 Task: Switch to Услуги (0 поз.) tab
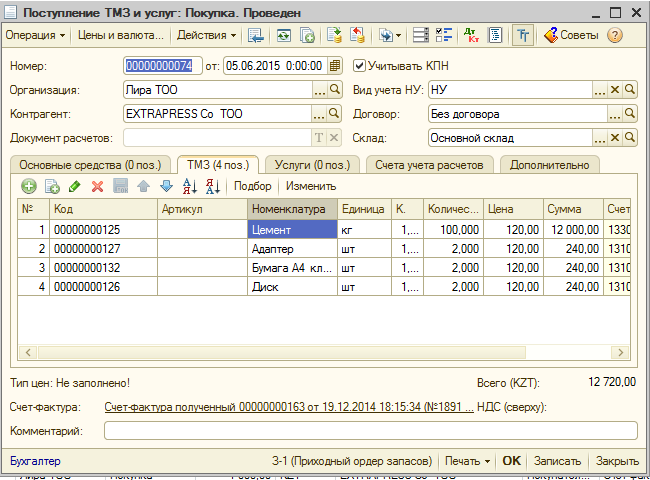tap(313, 165)
